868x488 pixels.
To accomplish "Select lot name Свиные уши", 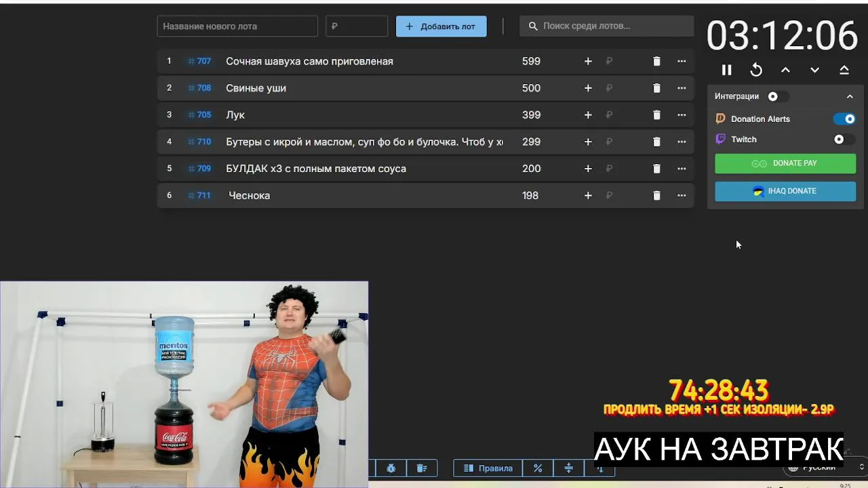I will (x=256, y=88).
